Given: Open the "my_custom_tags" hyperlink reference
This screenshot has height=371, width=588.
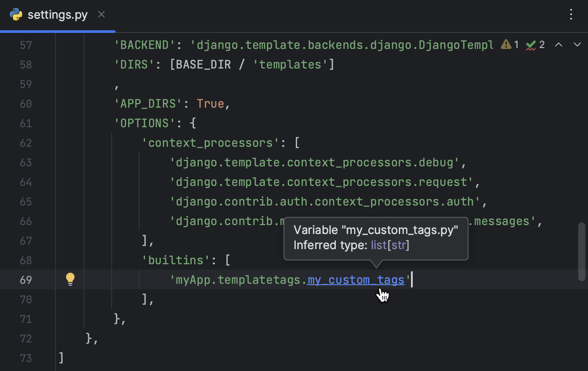Looking at the screenshot, I should (x=356, y=280).
